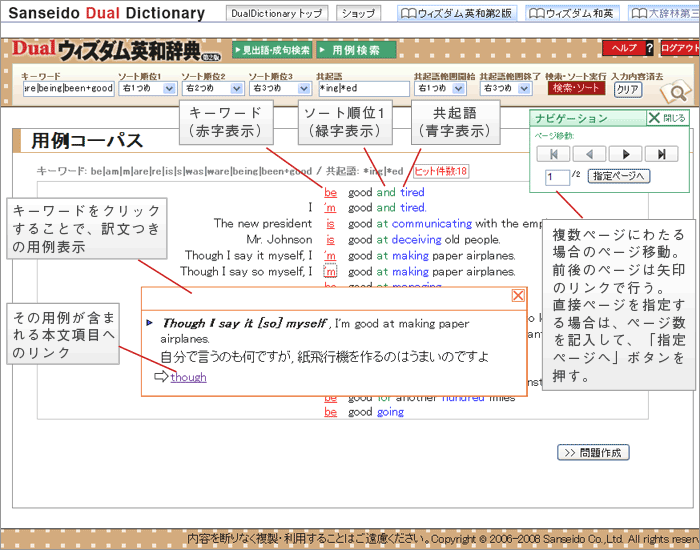Click the 問題作成 button
Viewport: 700px width, 550px height.
[593, 453]
